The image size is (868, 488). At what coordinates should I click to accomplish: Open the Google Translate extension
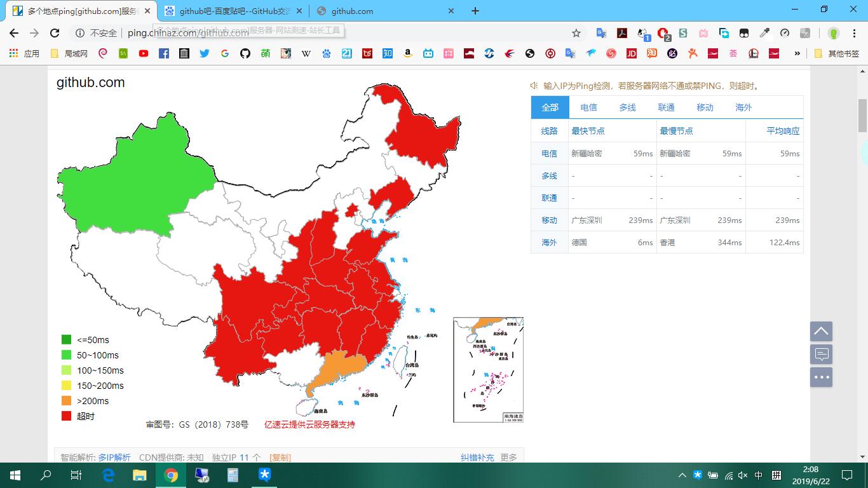pos(601,33)
